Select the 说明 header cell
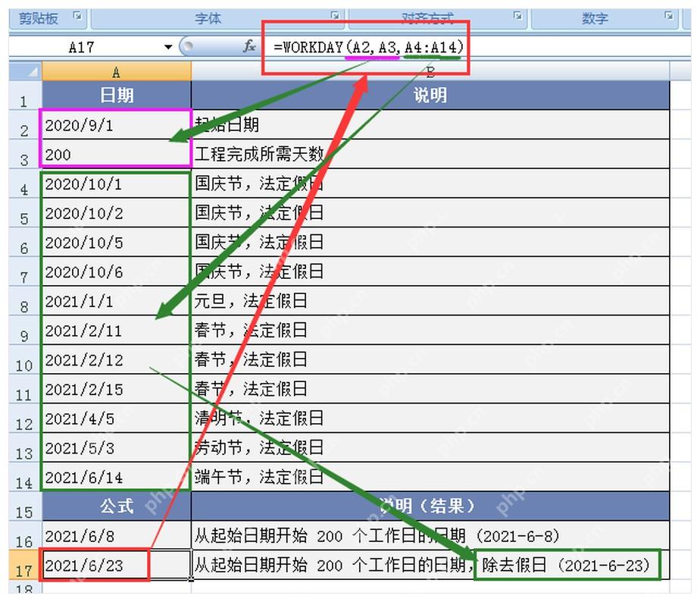 (x=430, y=96)
